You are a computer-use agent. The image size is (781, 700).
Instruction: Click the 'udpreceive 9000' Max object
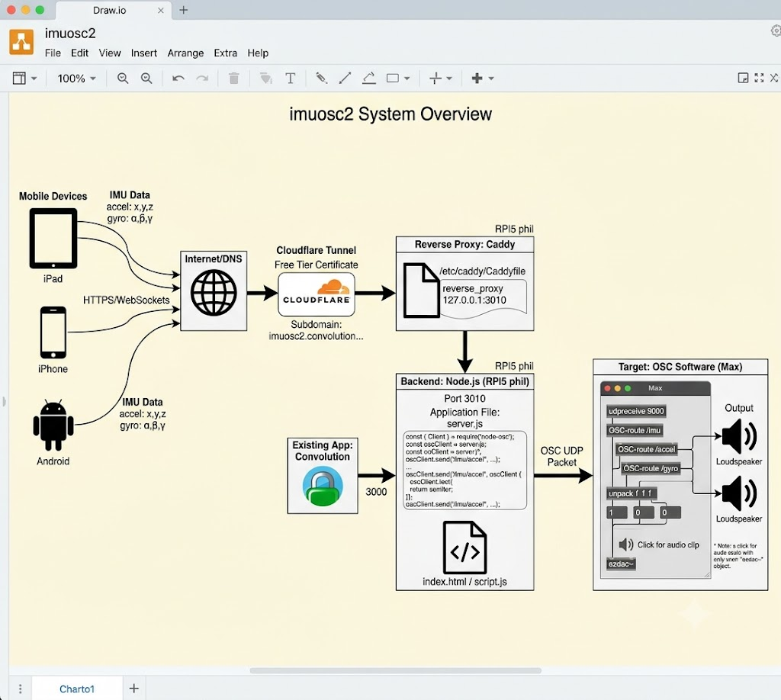tap(636, 411)
